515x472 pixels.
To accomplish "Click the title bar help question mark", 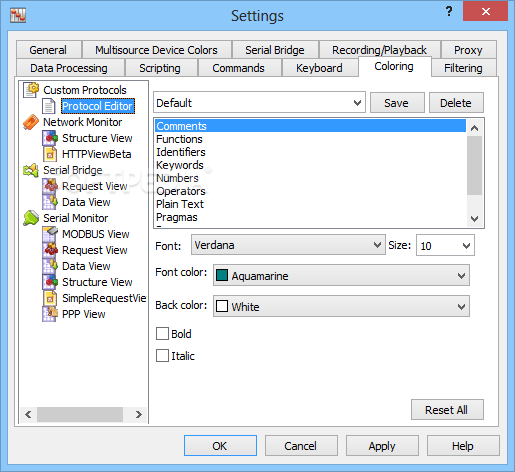I will point(449,12).
